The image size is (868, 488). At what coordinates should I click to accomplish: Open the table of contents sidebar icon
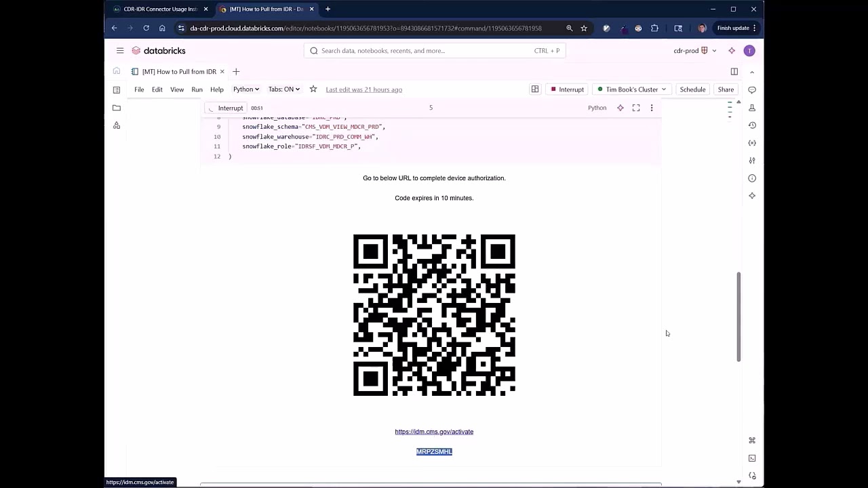coord(117,89)
